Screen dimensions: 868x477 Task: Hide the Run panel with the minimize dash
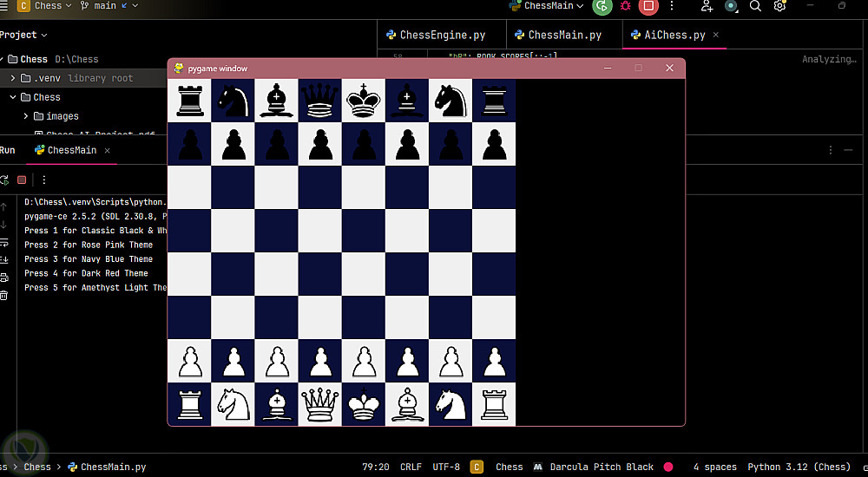[x=848, y=150]
